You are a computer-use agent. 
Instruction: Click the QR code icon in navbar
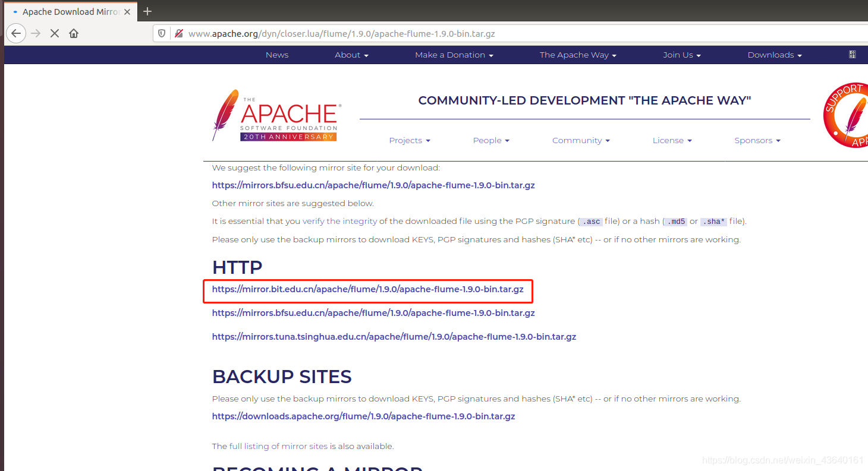click(x=852, y=54)
